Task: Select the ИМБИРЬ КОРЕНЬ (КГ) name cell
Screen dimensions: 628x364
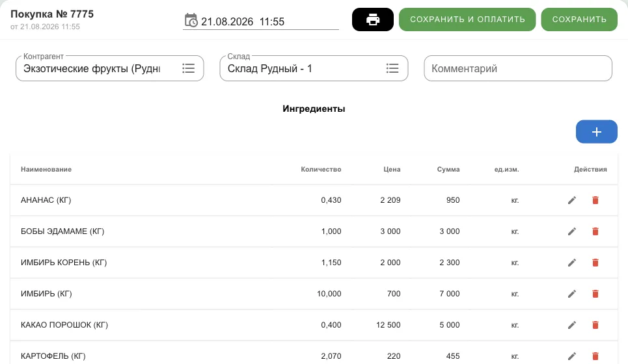Action: 64,263
